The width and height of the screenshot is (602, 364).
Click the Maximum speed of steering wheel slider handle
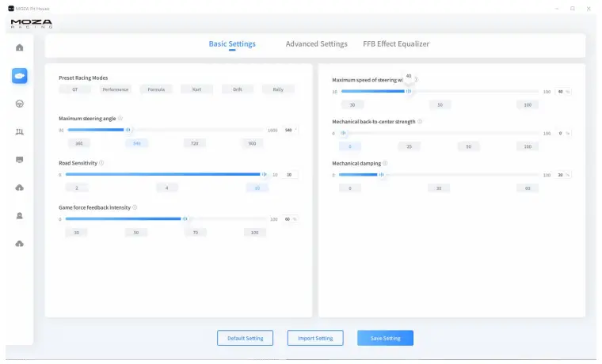409,91
